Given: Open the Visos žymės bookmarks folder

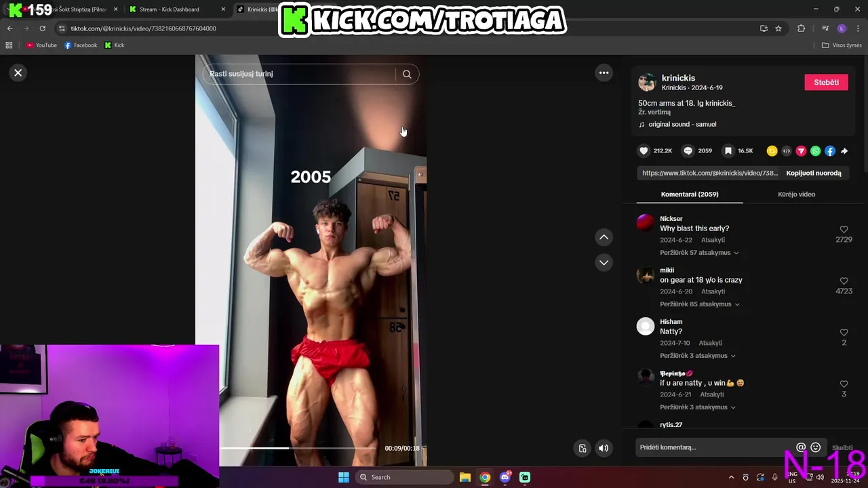Looking at the screenshot, I should pos(842,45).
